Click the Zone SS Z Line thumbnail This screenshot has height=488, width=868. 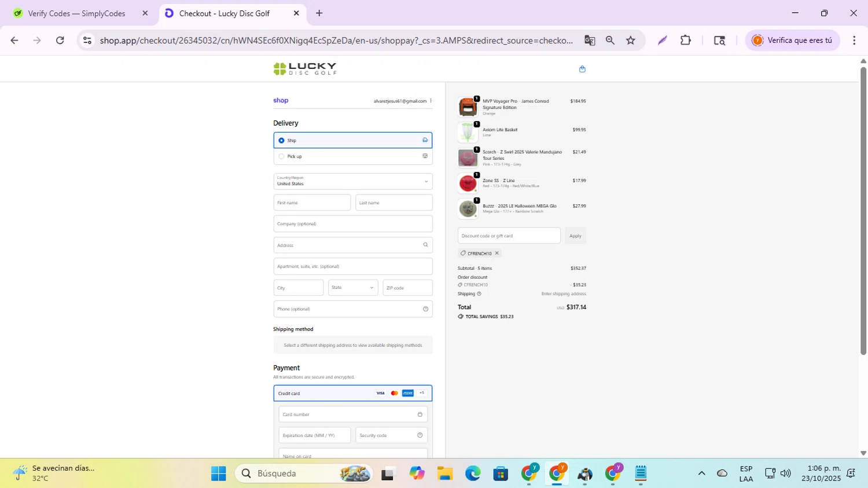tap(468, 184)
